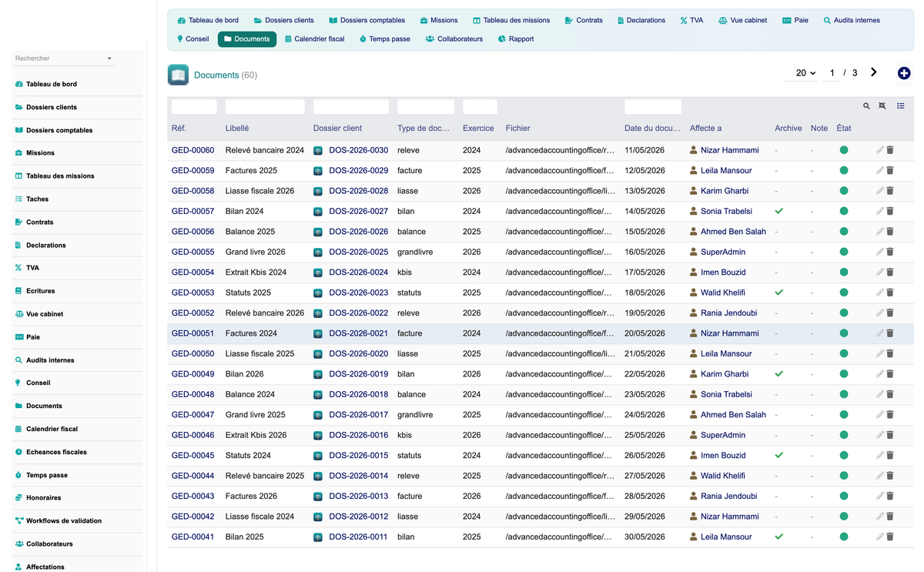Click dossier icon beside DOS-2026-0020

pyautogui.click(x=318, y=354)
